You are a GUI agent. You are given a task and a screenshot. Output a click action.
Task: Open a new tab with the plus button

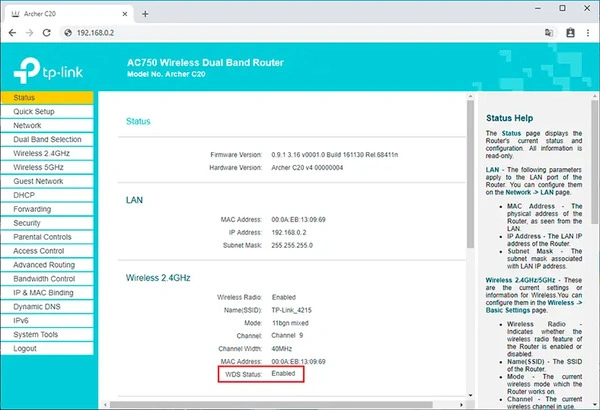click(145, 14)
